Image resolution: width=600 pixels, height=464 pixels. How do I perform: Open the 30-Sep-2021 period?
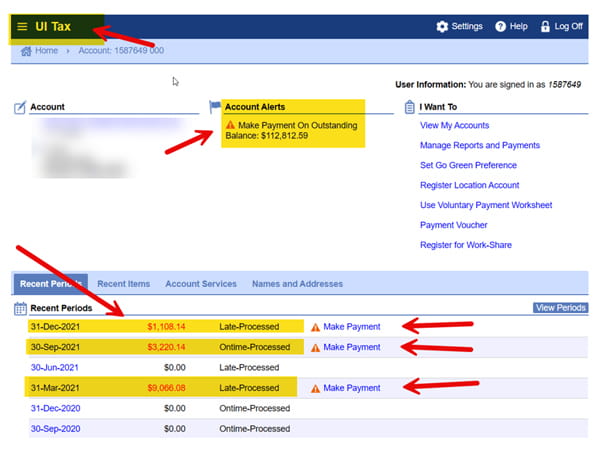pyautogui.click(x=55, y=347)
